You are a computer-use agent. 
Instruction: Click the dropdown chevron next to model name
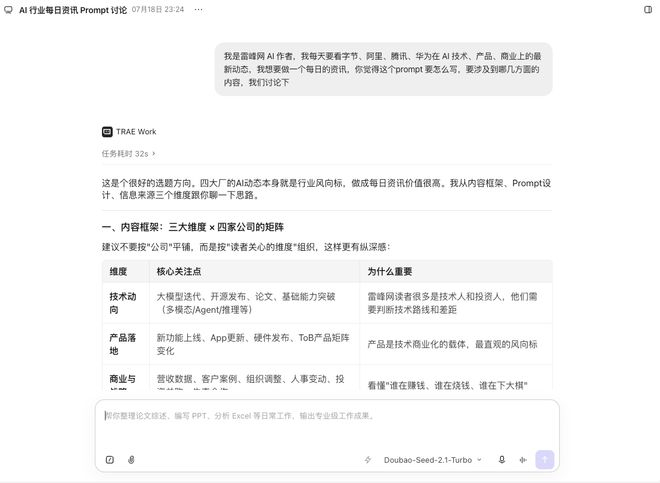pos(479,460)
